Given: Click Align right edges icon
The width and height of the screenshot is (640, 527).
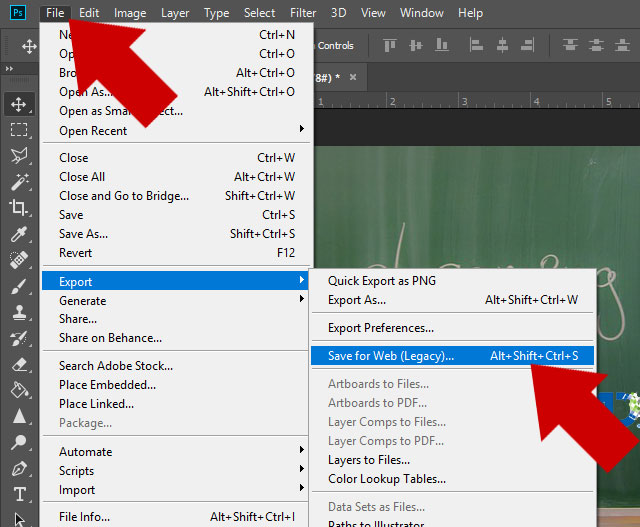Looking at the screenshot, I should tap(527, 45).
